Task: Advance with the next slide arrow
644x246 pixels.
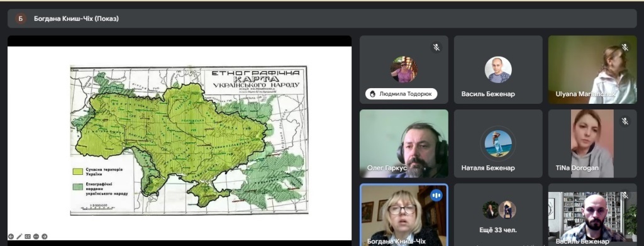Action: click(x=45, y=237)
